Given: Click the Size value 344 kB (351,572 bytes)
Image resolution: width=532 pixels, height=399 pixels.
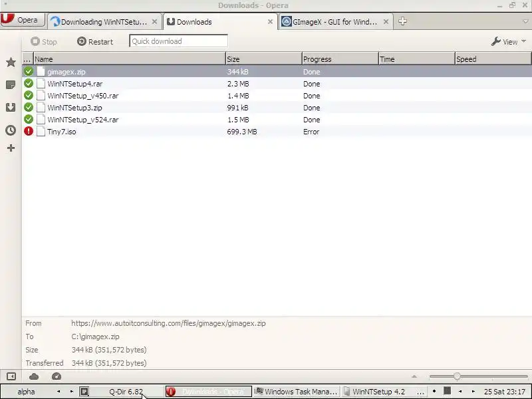Looking at the screenshot, I should (x=109, y=350).
